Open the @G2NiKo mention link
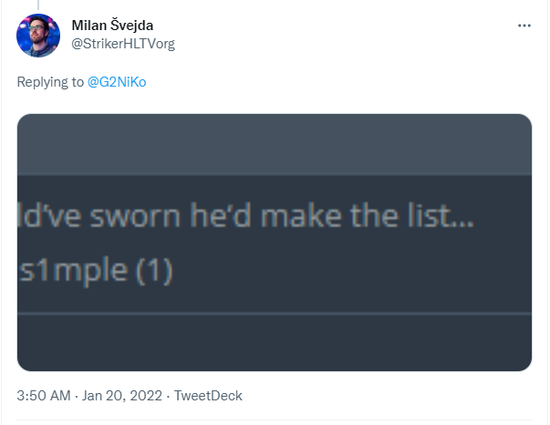This screenshot has height=425, width=550. click(117, 82)
